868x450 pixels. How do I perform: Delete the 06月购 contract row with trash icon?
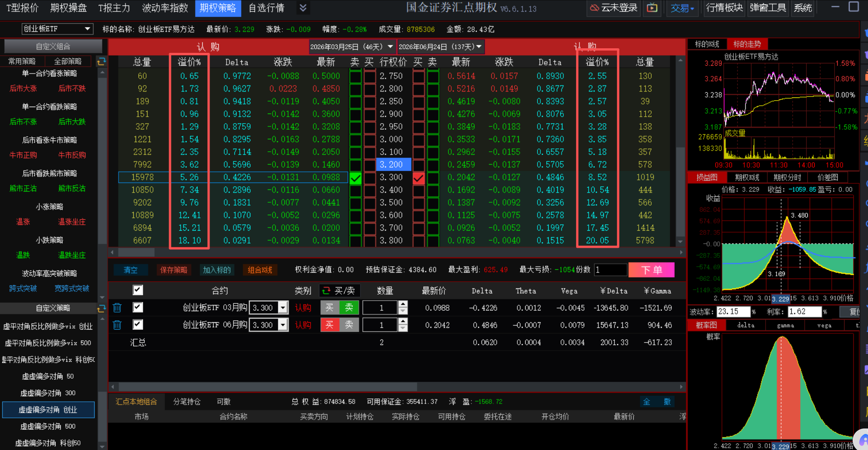pos(117,325)
